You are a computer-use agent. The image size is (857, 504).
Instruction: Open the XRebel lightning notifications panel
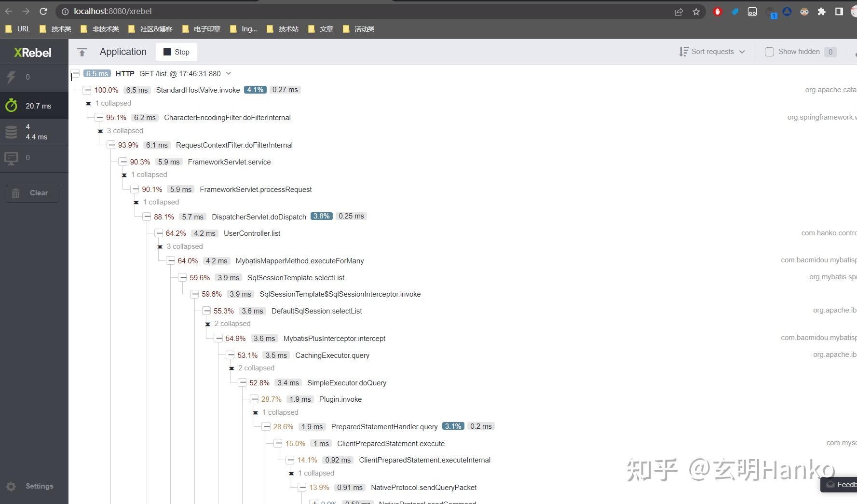click(34, 77)
